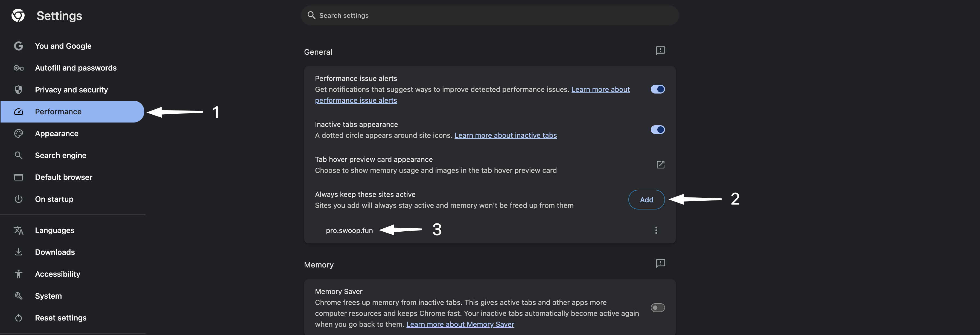Select Downloads in the sidebar

pos(55,252)
